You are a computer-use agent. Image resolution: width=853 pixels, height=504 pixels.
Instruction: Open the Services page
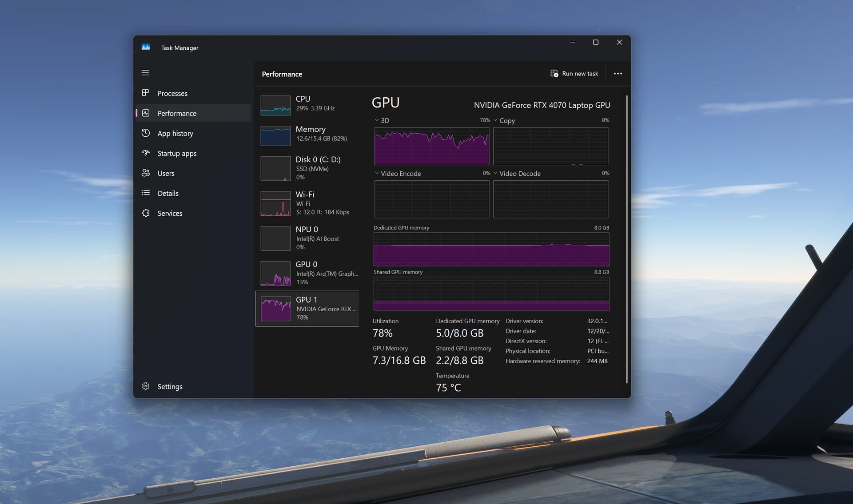click(x=193, y=213)
